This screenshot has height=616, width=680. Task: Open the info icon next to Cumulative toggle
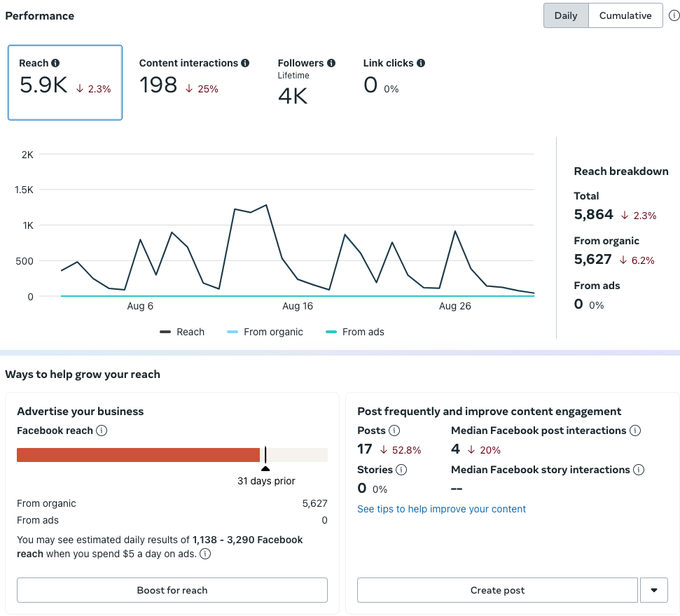coord(674,15)
